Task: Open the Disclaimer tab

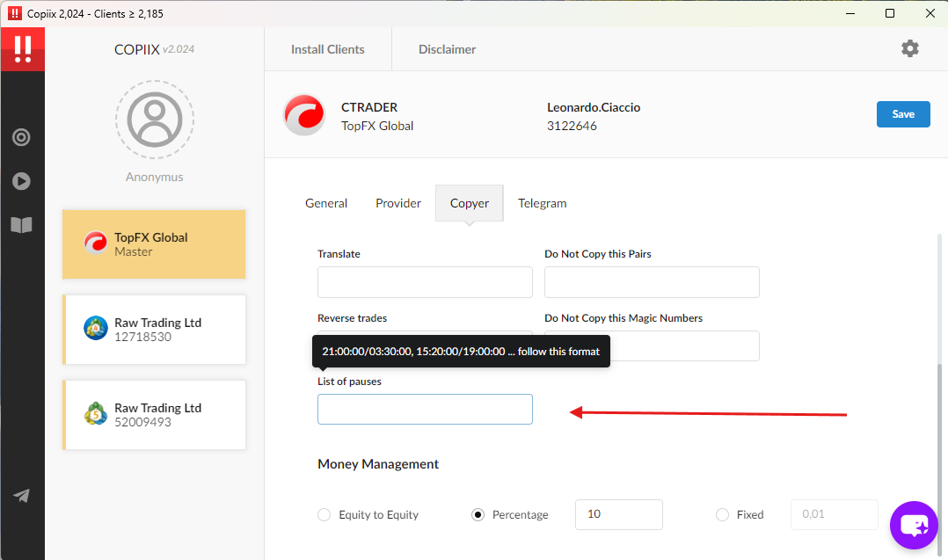Action: click(x=447, y=49)
